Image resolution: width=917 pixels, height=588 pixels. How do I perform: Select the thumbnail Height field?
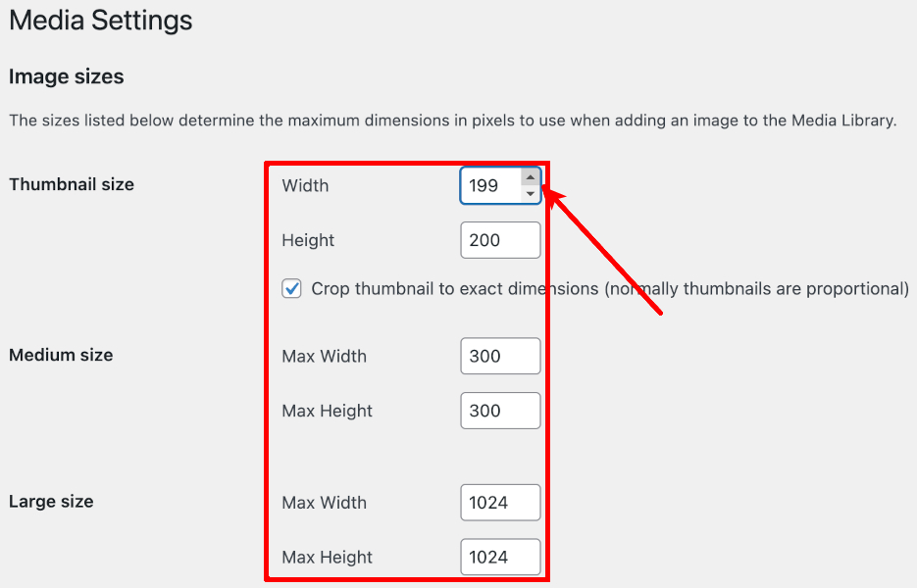[500, 239]
